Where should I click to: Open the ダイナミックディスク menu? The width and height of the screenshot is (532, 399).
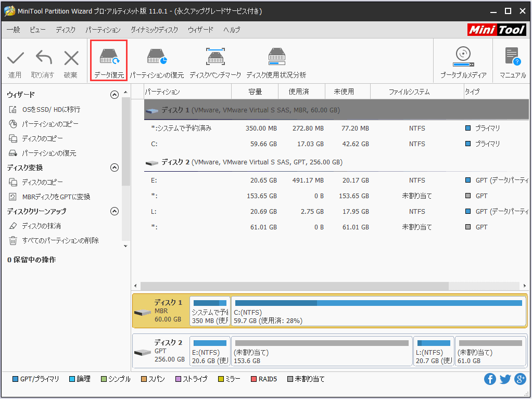[154, 30]
